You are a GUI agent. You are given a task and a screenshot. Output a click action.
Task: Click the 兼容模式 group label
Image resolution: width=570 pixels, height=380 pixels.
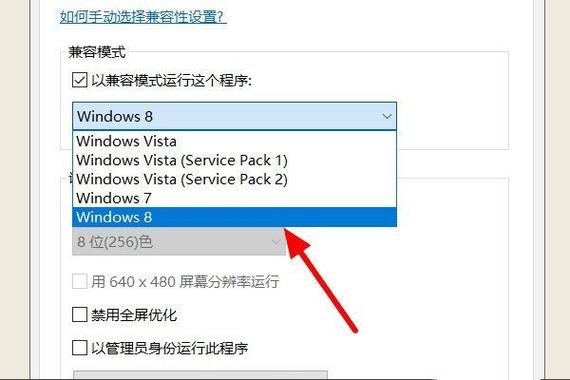click(97, 52)
